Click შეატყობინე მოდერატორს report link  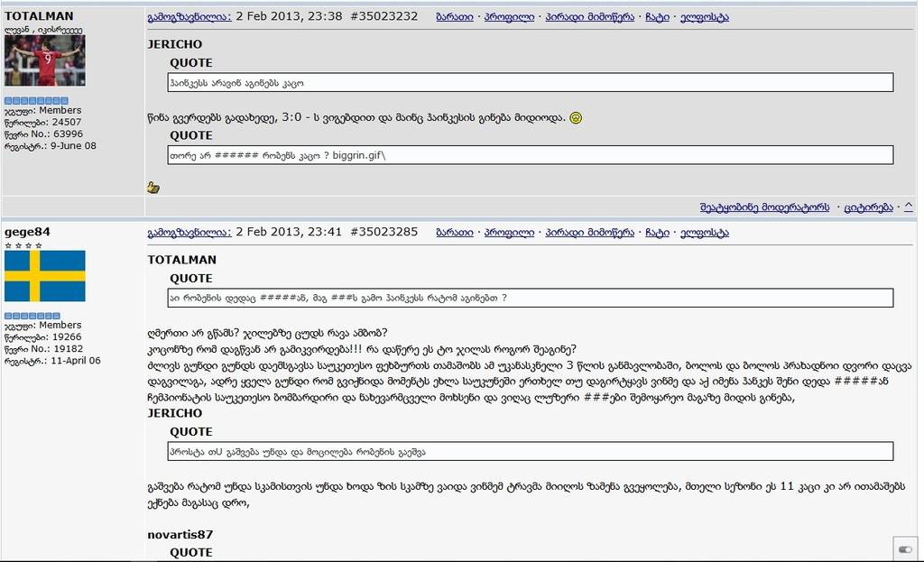(764, 207)
